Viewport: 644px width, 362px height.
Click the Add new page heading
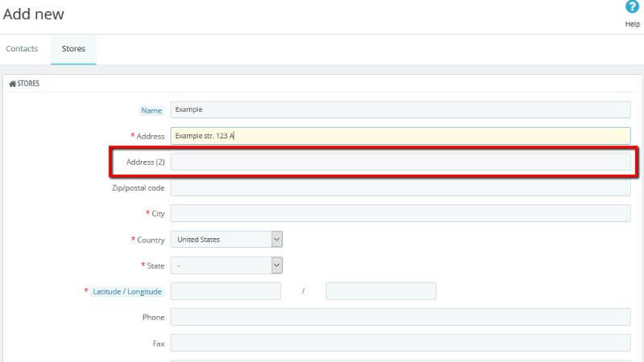33,14
